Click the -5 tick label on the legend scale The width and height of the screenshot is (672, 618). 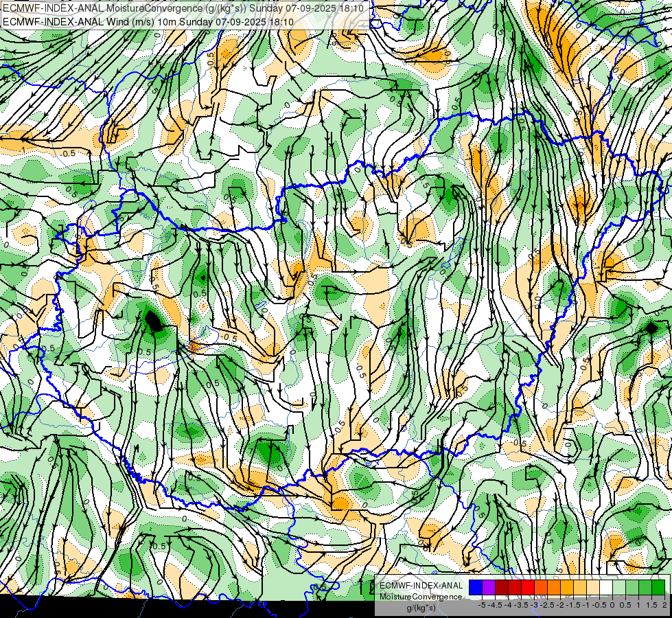[482, 605]
